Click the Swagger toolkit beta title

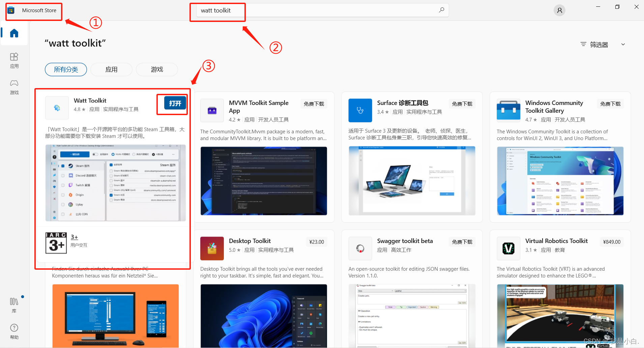(405, 241)
